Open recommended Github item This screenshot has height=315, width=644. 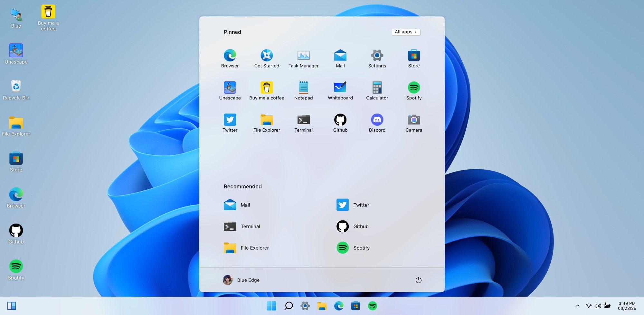pyautogui.click(x=353, y=227)
